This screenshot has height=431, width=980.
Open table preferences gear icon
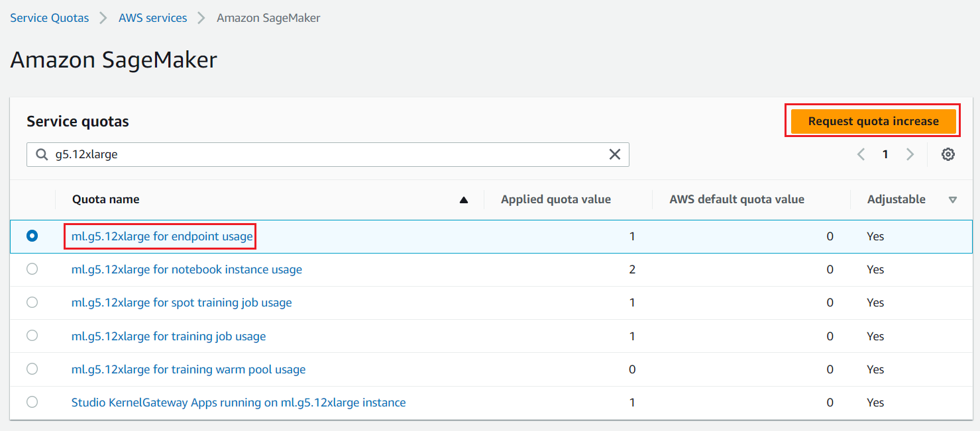point(948,154)
